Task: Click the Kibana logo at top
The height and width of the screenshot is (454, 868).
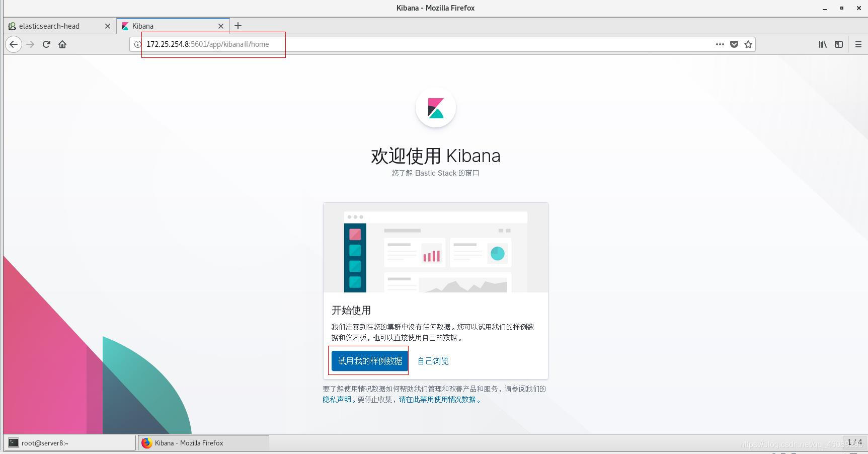Action: (436, 108)
